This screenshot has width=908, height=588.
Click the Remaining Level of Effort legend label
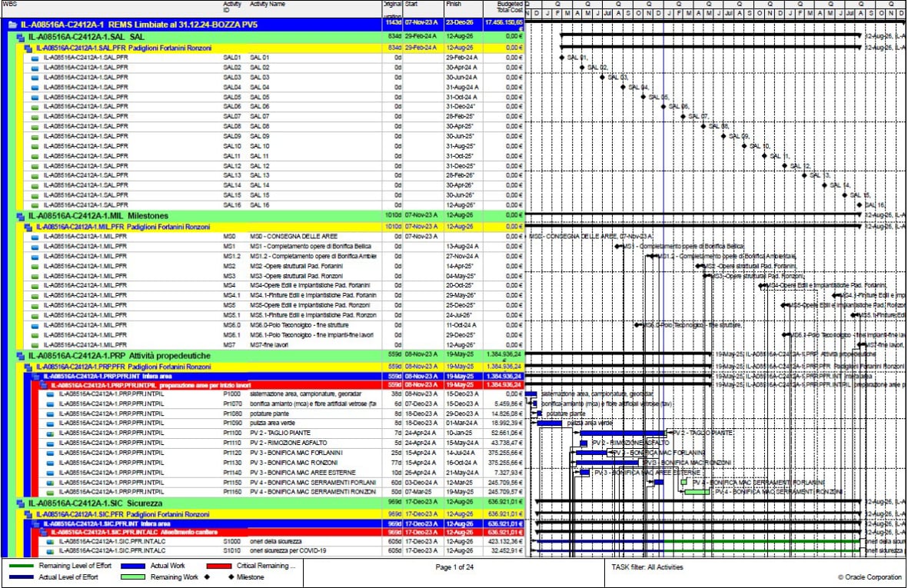[x=75, y=566]
